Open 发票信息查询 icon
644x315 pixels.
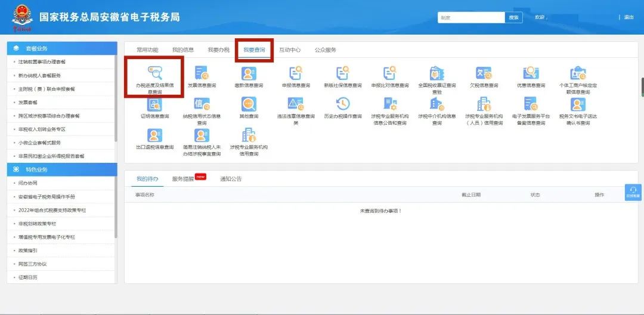pos(202,73)
